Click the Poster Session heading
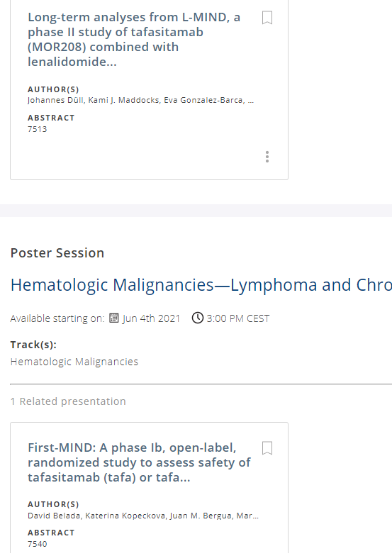This screenshot has width=392, height=556. 57,253
